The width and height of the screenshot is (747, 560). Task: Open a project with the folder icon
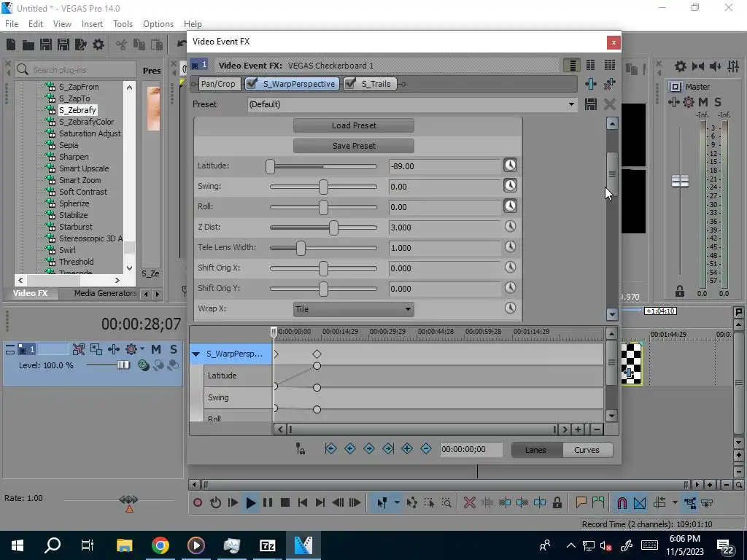28,44
